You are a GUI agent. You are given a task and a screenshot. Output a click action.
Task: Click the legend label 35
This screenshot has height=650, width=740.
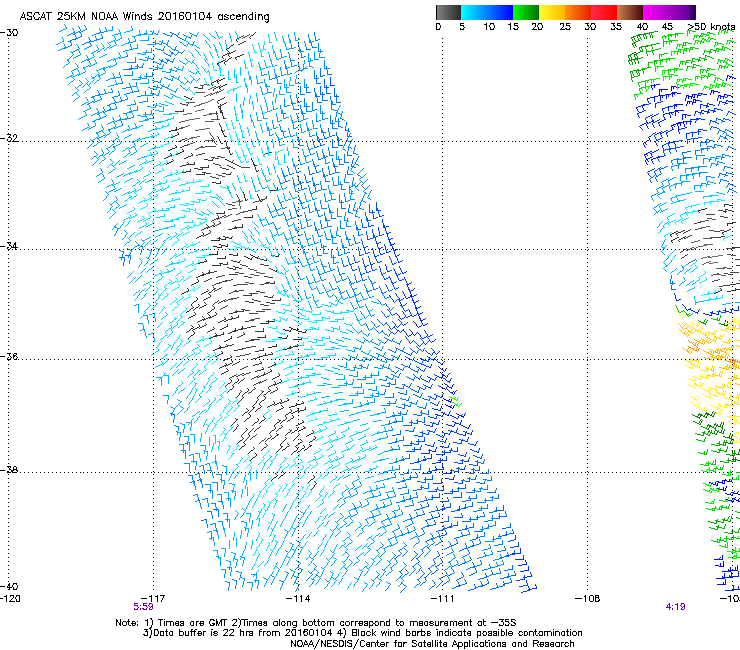pos(616,27)
